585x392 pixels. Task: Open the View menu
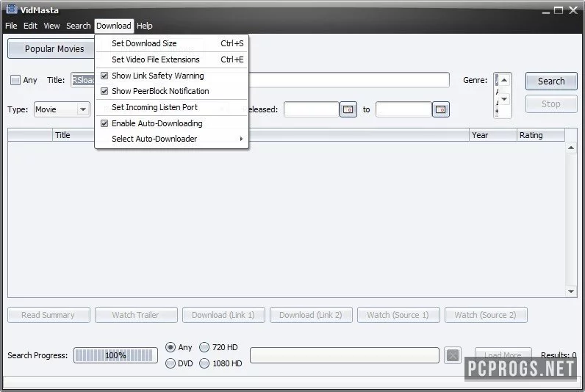(51, 26)
